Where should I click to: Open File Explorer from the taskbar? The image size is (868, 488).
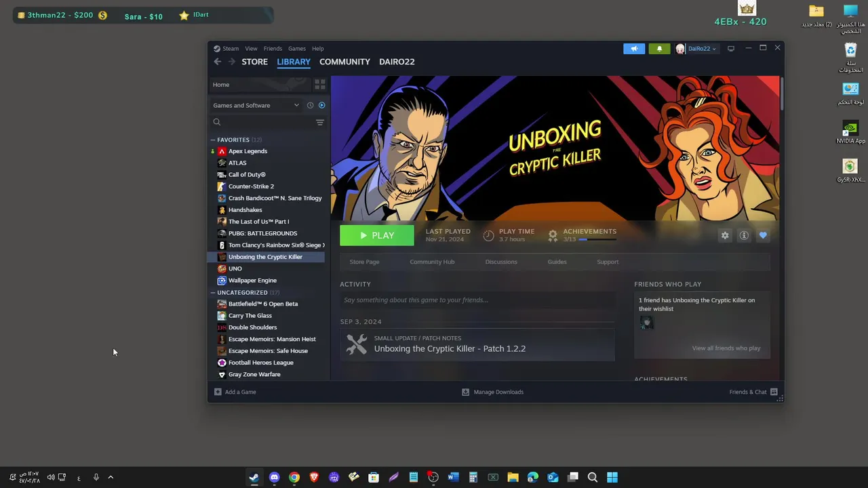coord(513,477)
